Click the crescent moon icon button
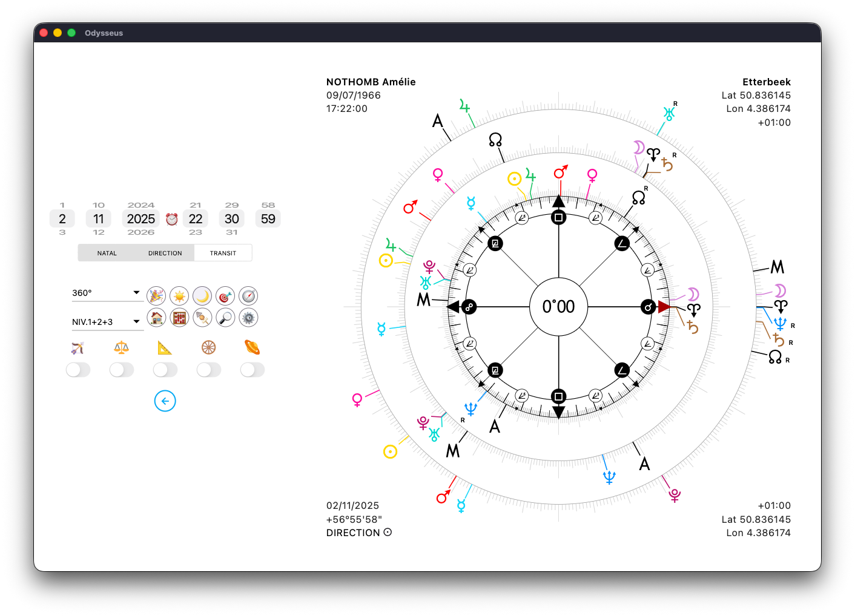Viewport: 855px width, 616px height. click(x=202, y=296)
